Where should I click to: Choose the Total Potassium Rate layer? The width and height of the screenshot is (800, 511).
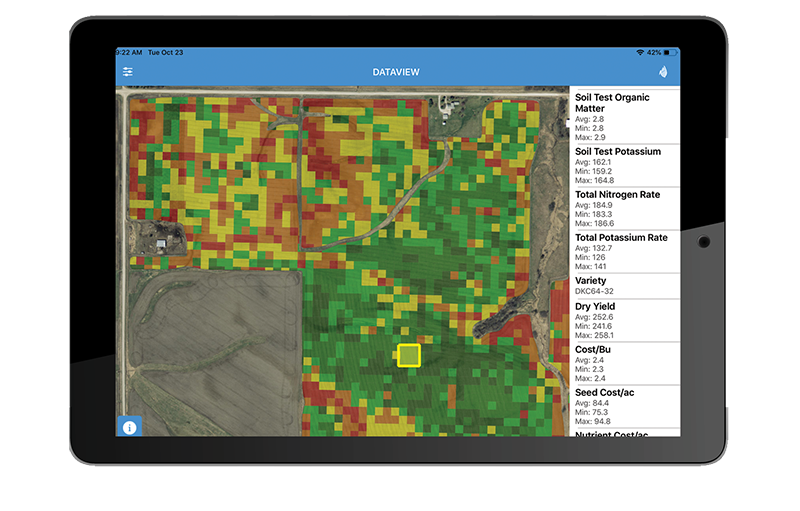point(624,252)
